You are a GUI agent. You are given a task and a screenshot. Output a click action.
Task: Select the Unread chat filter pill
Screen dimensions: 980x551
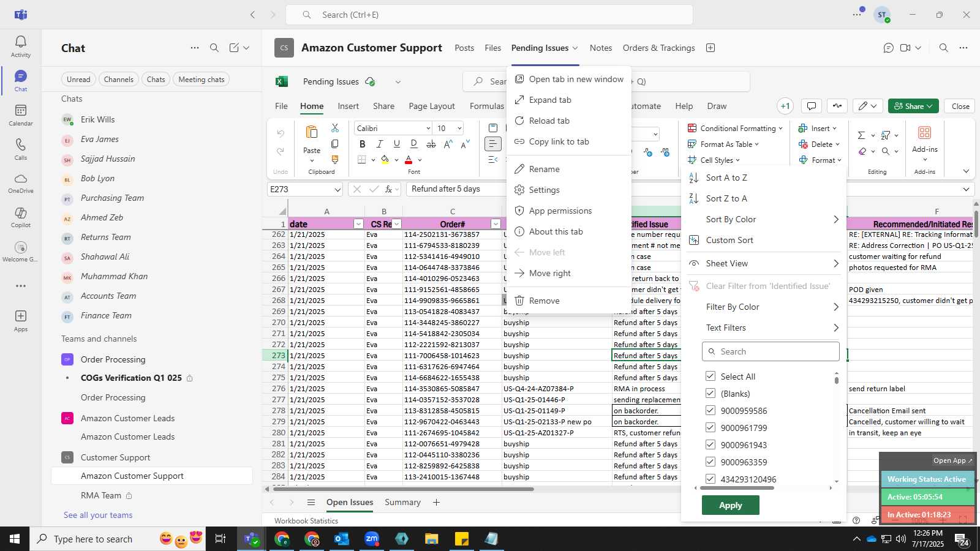pyautogui.click(x=78, y=79)
